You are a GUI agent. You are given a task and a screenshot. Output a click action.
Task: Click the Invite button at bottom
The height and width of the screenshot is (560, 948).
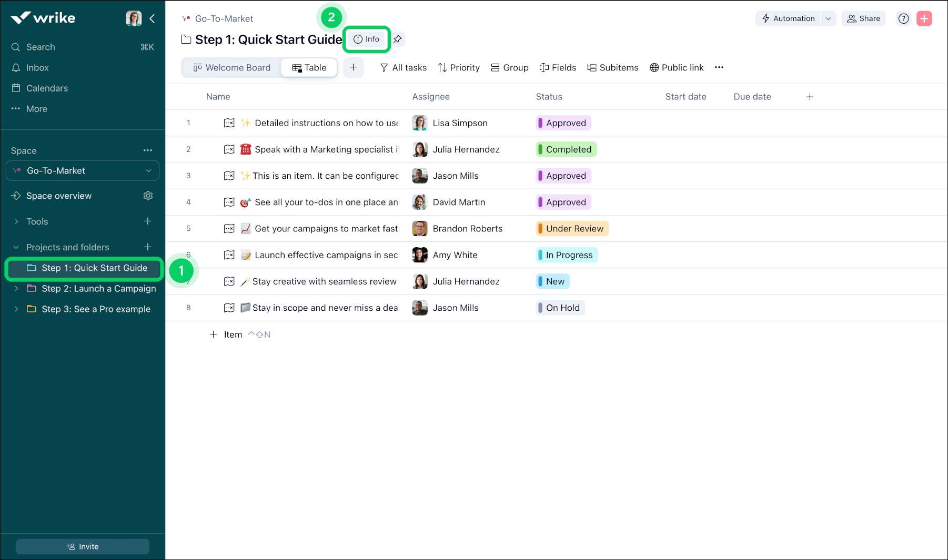click(x=82, y=546)
